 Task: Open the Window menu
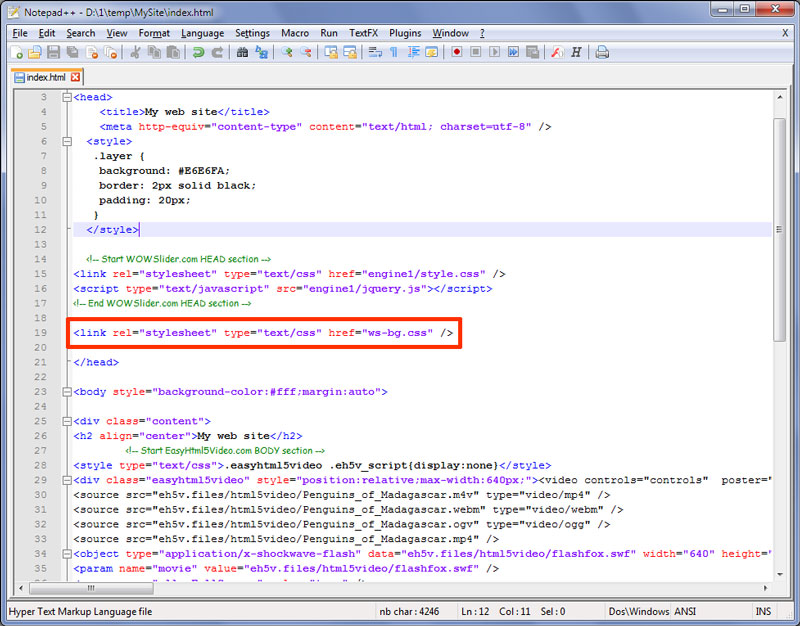coord(451,33)
